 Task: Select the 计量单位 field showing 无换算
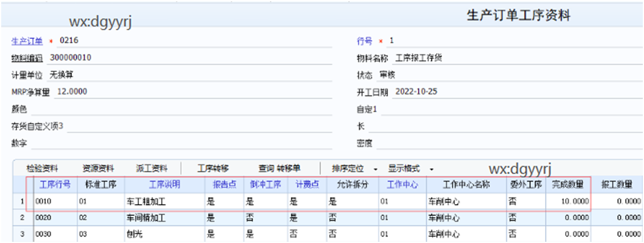point(190,75)
